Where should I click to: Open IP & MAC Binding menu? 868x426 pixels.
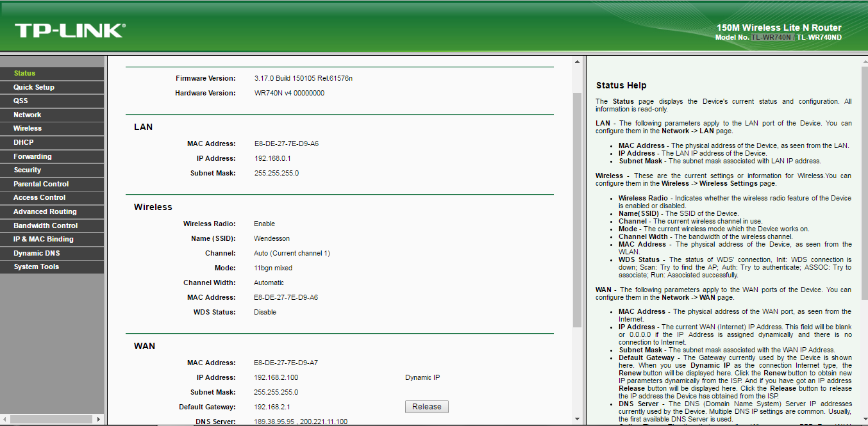click(51, 240)
